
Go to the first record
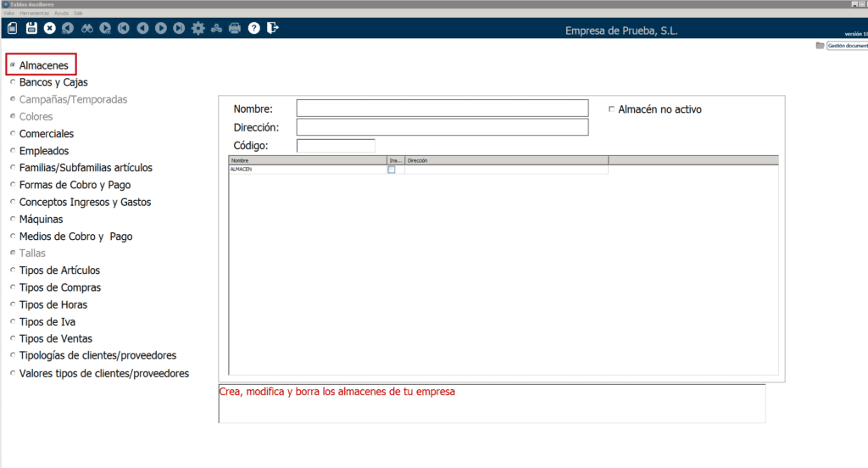[124, 28]
